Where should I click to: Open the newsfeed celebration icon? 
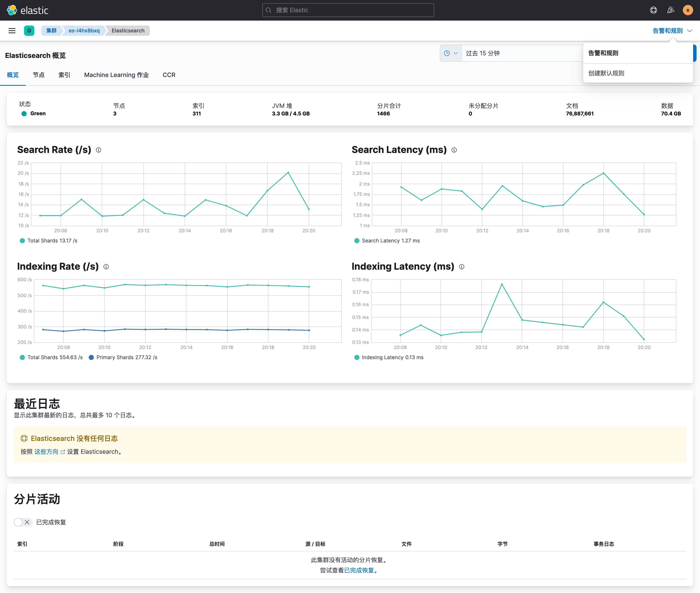(670, 10)
